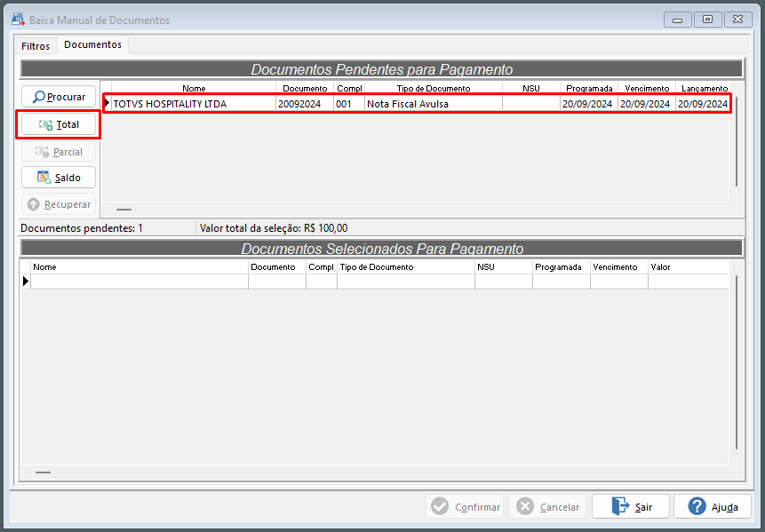Click the Saldo button
This screenshot has height=532, width=765.
point(59,178)
